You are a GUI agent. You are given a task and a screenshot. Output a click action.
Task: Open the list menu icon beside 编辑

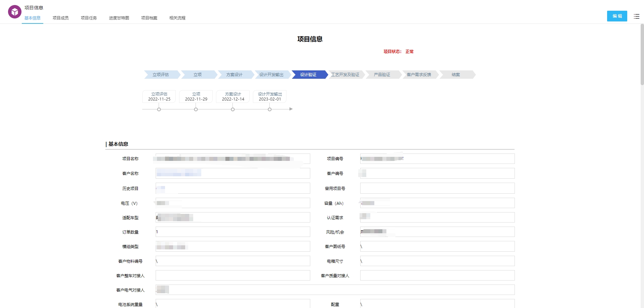pos(636,16)
